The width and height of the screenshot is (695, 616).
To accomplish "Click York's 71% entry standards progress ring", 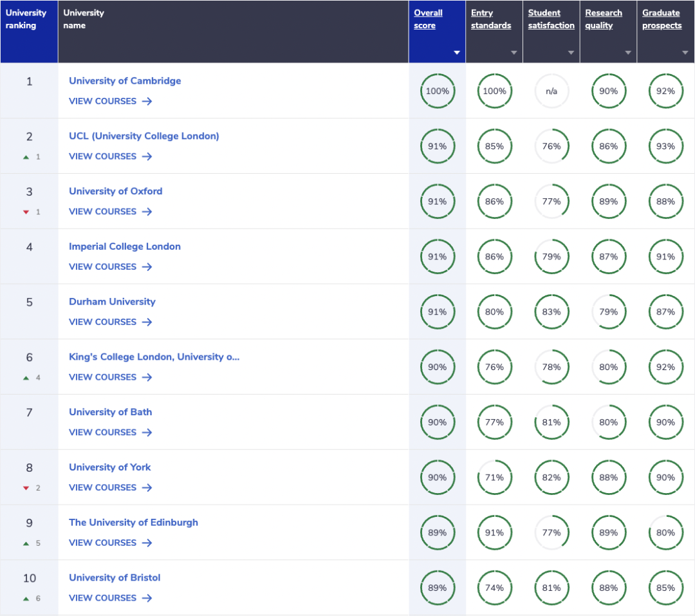I will point(494,478).
